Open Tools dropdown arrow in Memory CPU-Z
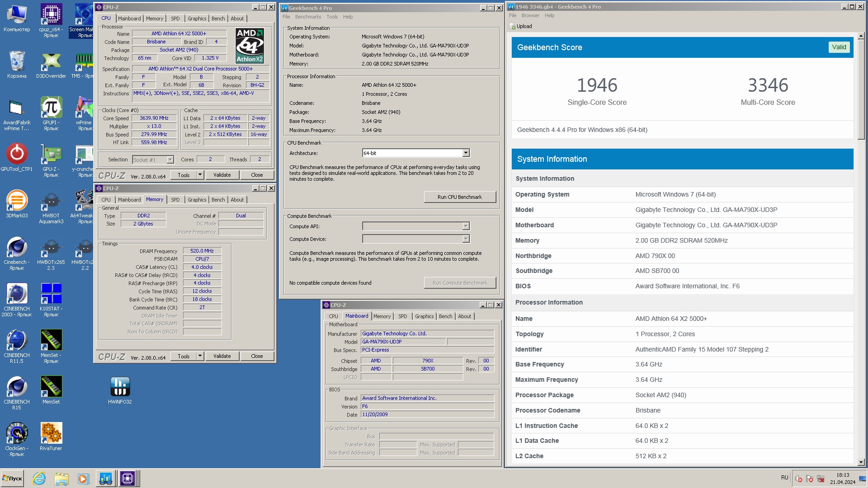Image resolution: width=868 pixels, height=488 pixels. [200, 356]
